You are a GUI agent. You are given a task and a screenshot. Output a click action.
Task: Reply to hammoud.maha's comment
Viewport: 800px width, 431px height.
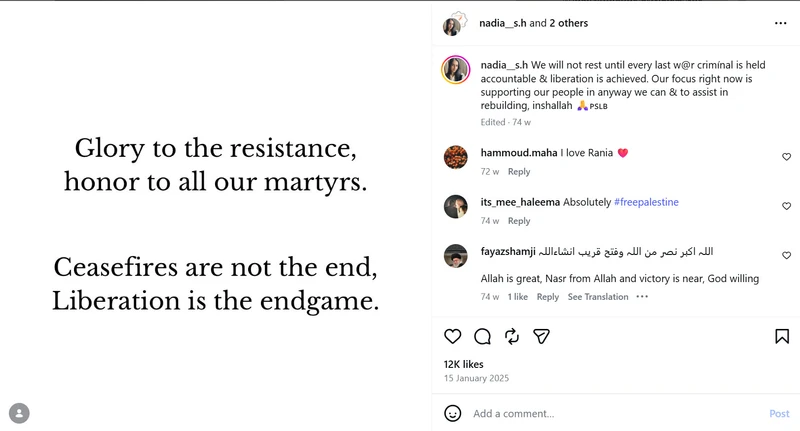519,172
